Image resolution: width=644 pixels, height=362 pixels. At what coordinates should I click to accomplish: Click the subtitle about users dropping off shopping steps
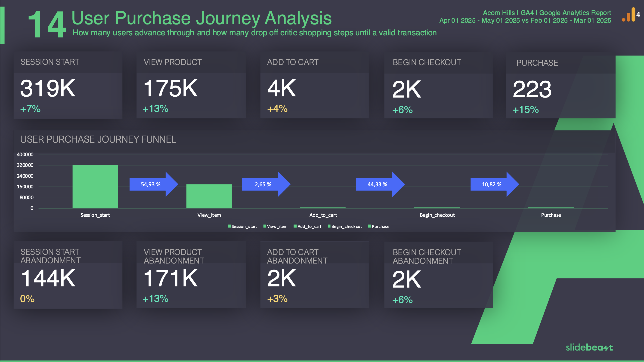tap(254, 33)
